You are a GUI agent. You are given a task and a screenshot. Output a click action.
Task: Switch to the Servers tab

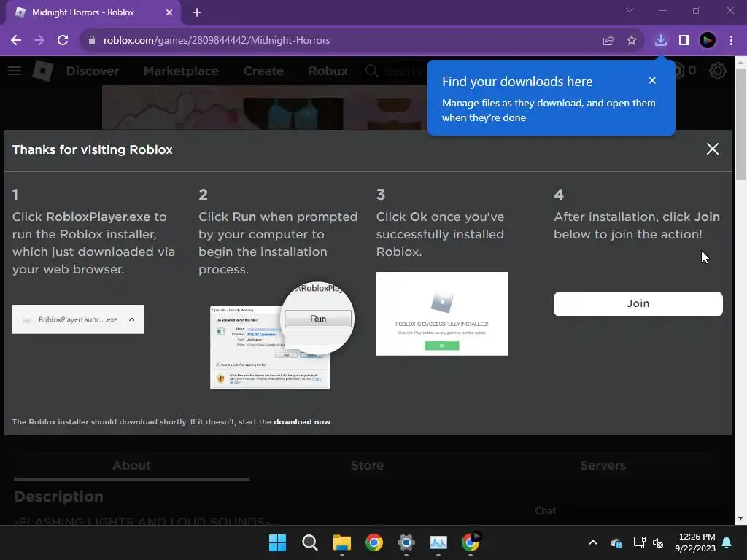(x=603, y=466)
